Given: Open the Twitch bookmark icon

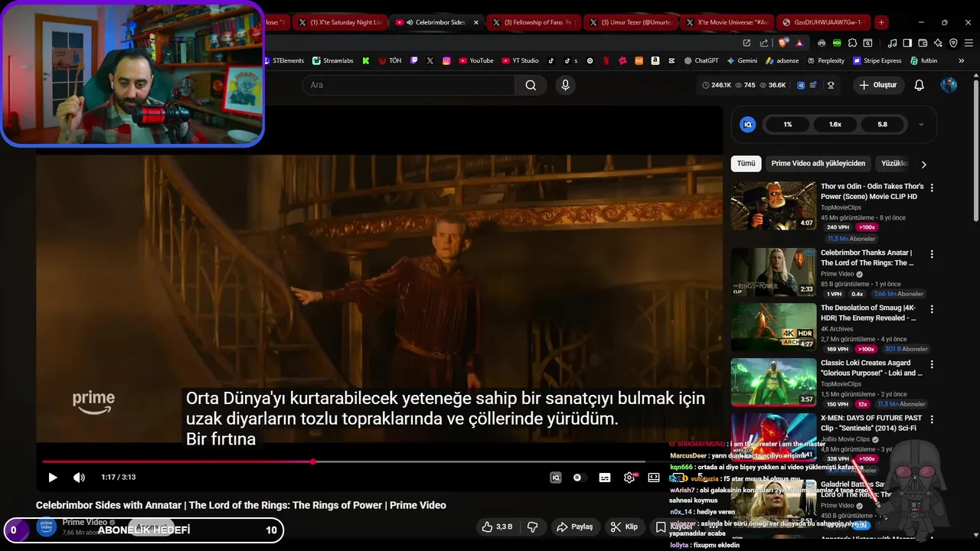Looking at the screenshot, I should point(414,60).
